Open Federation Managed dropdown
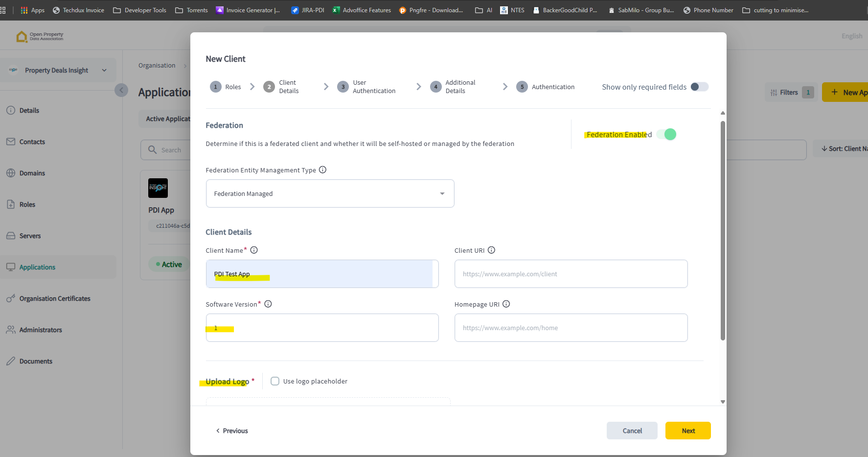868x457 pixels. 330,193
